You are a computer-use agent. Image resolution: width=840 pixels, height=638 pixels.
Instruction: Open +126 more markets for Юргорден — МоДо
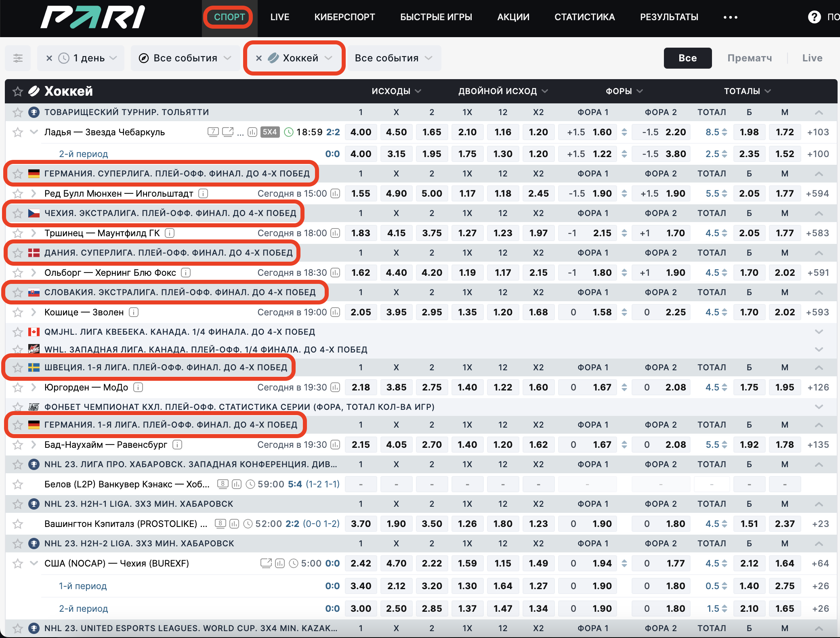[x=818, y=387]
